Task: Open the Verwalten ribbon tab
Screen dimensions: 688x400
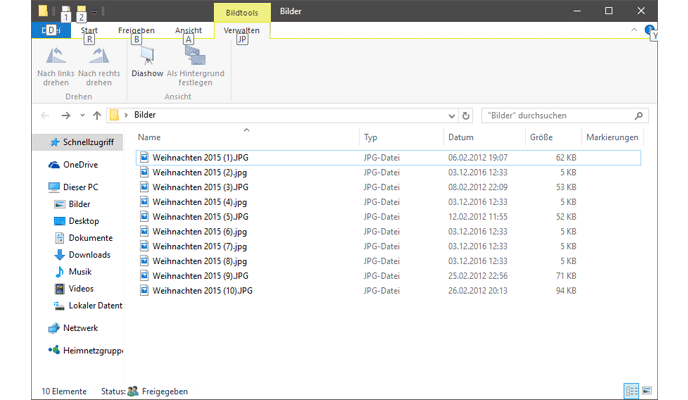Action: [242, 31]
